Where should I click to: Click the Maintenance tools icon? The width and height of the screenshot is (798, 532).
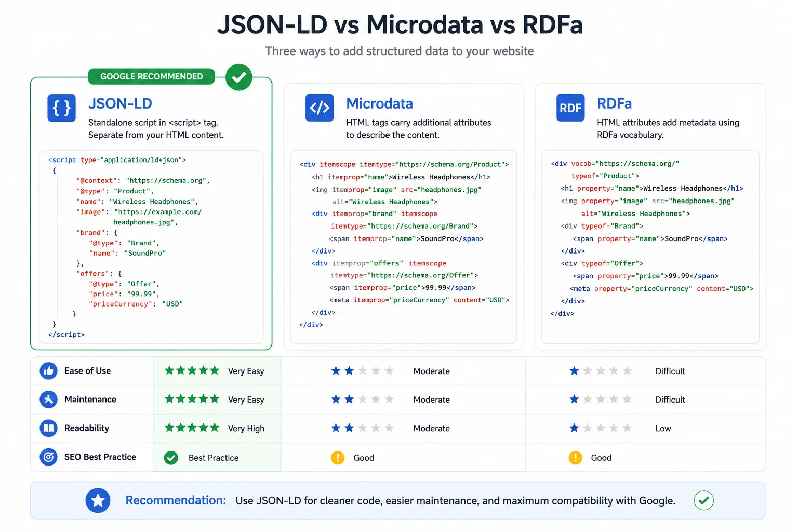(x=48, y=400)
